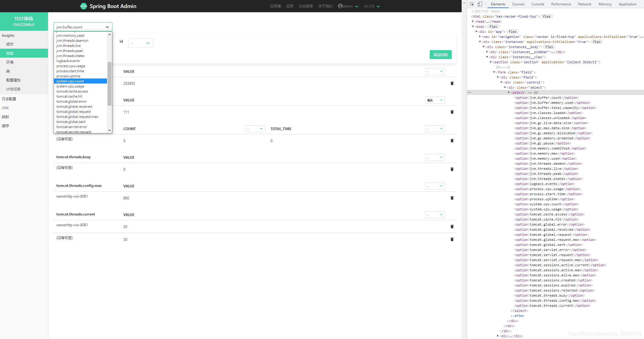
Task: Switch to the DevTools Application tab
Action: click(x=628, y=4)
